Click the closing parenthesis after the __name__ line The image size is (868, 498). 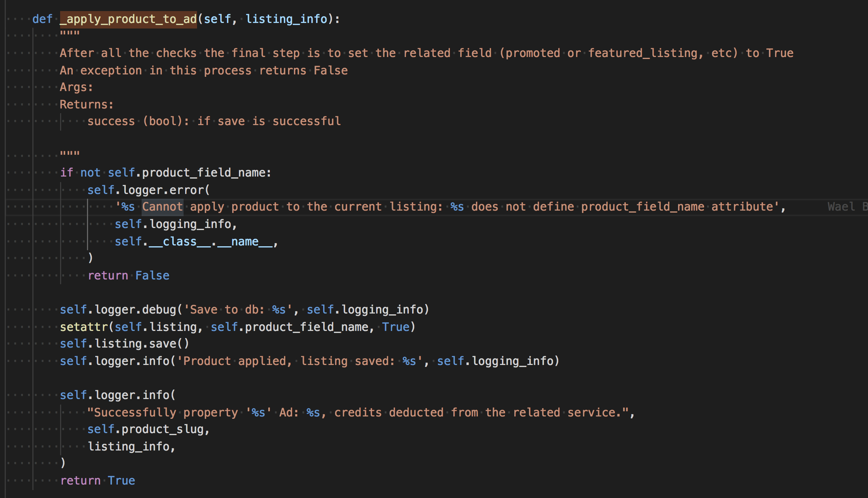(x=91, y=258)
